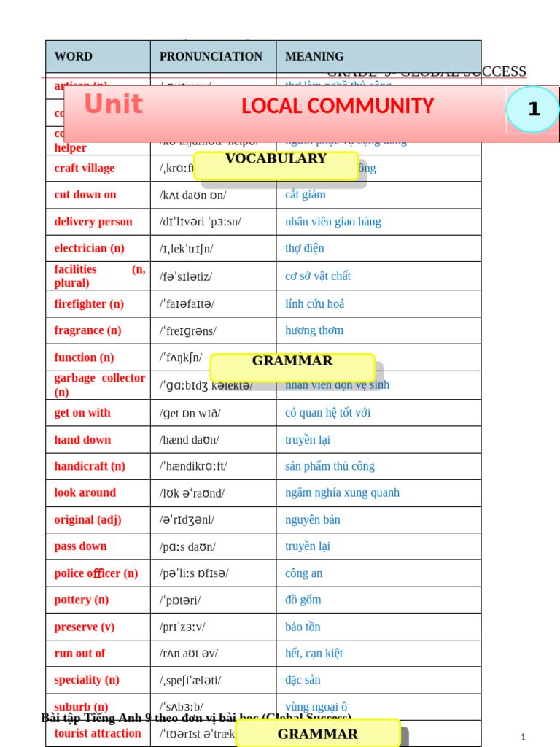Click the pronunciation for police officer
Screen dimensions: 560x747
[194, 573]
